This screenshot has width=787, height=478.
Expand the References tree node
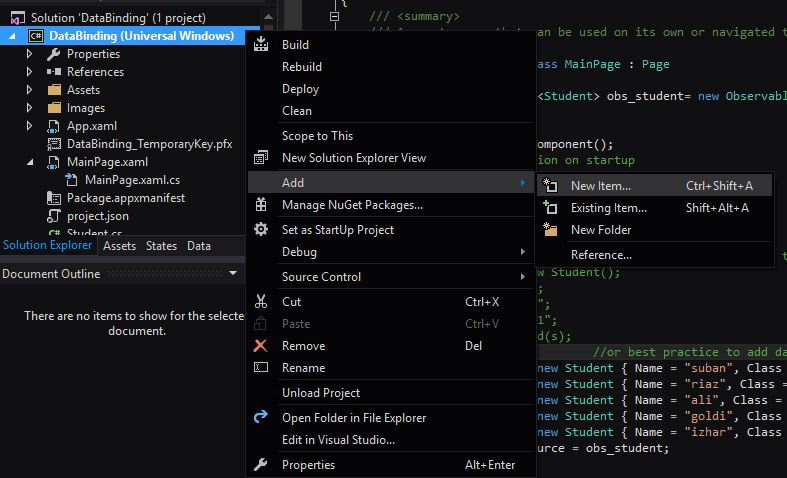pyautogui.click(x=31, y=72)
